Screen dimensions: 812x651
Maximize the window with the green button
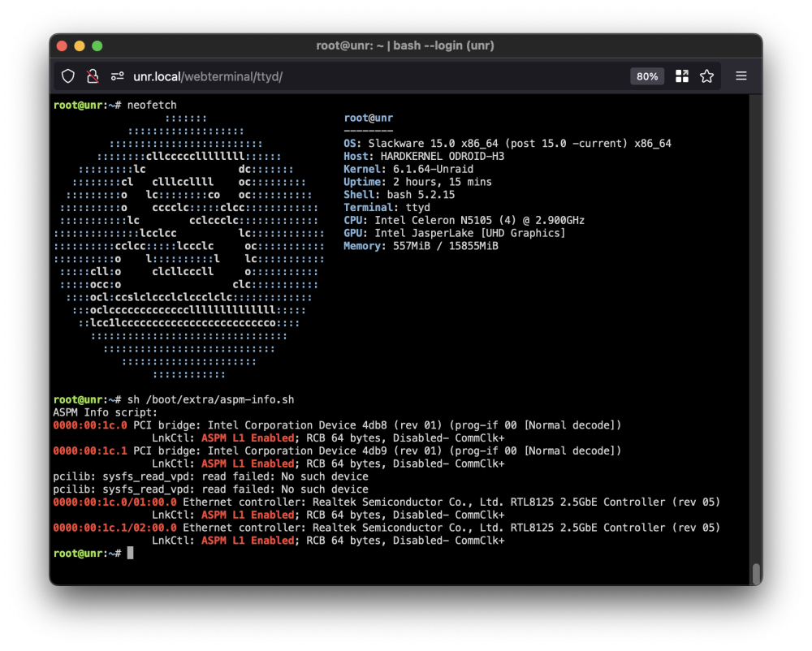[x=97, y=46]
